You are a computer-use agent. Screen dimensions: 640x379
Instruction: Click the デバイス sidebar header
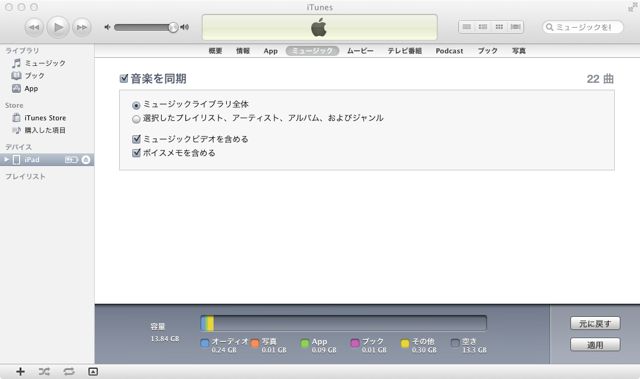point(18,147)
